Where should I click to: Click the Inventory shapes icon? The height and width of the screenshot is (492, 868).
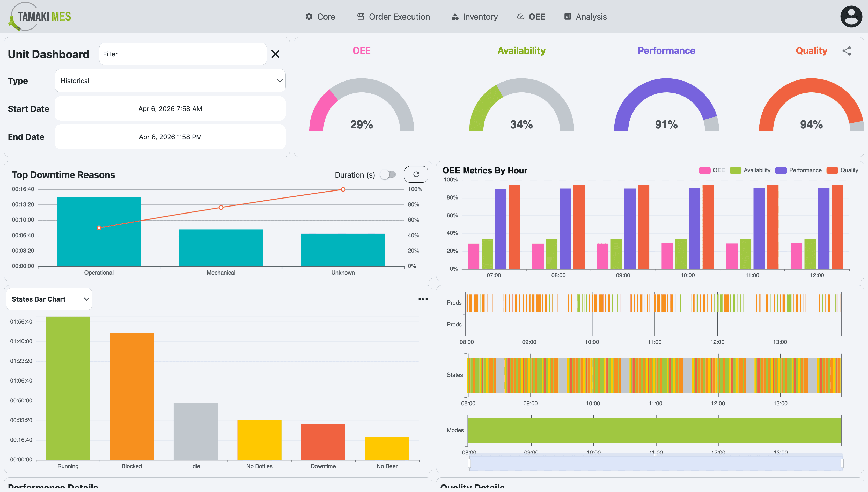[455, 17]
